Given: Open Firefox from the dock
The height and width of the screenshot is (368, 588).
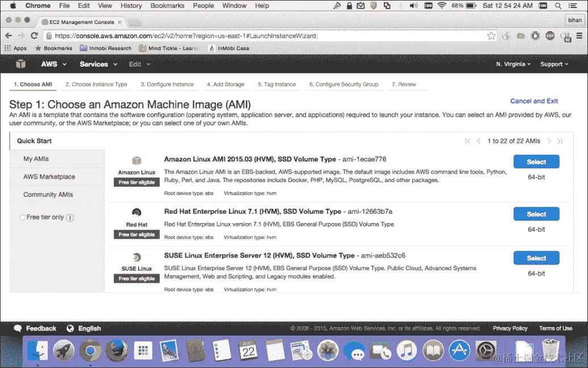Looking at the screenshot, I should 117,351.
